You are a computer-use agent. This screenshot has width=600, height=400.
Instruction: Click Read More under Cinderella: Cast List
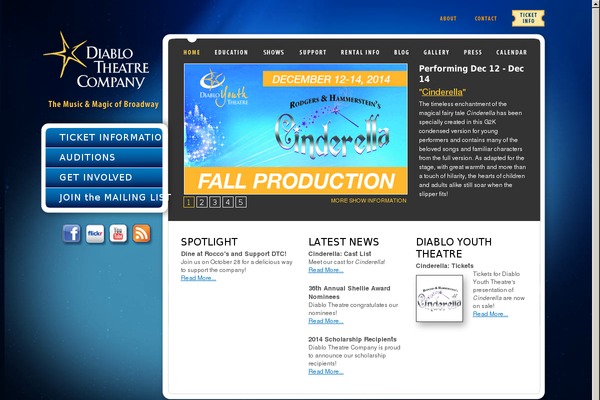[x=326, y=270]
